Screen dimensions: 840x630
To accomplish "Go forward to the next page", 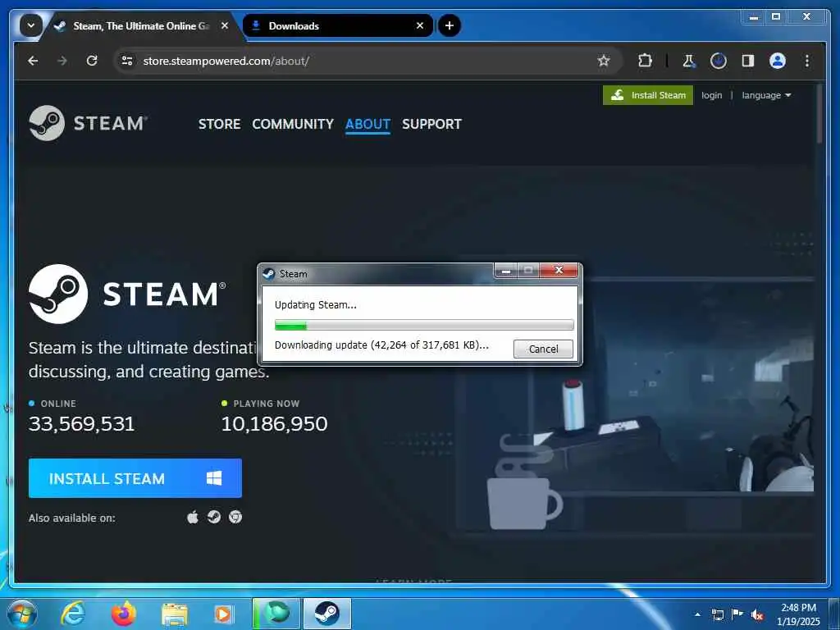I will (x=62, y=61).
